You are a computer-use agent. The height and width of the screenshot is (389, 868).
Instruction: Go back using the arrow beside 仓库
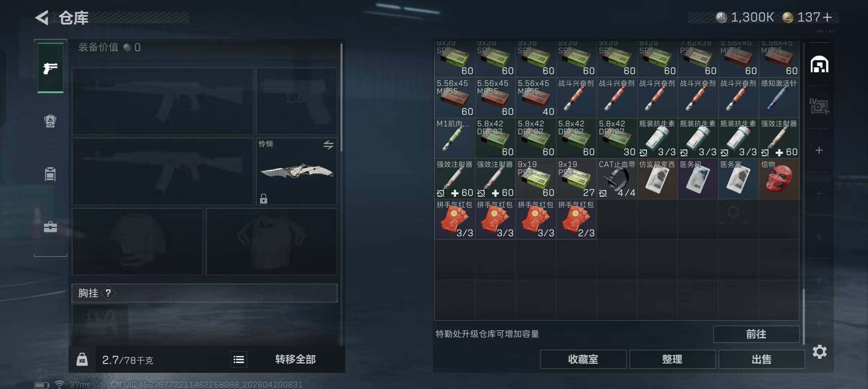[42, 18]
